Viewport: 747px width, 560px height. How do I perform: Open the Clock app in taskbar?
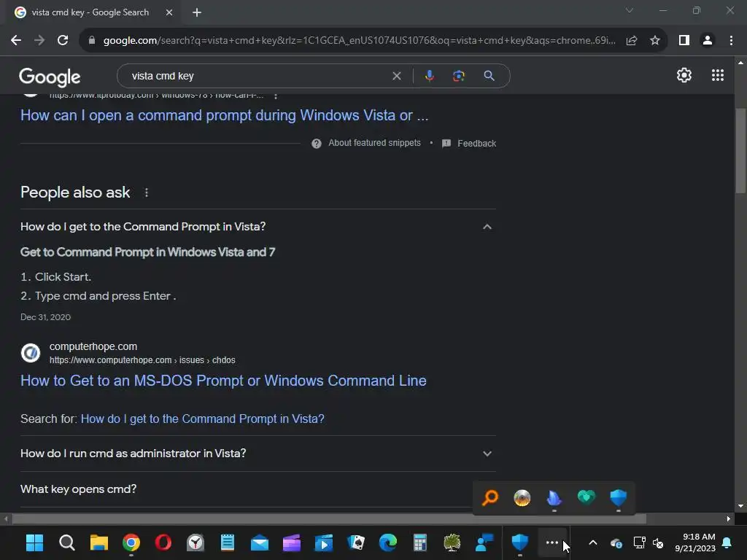pos(196,542)
